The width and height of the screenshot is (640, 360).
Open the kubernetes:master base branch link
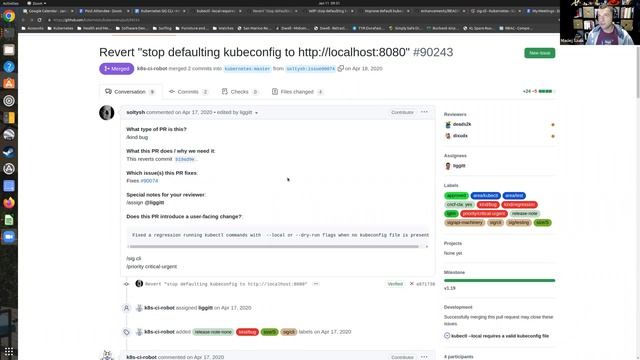(x=247, y=69)
